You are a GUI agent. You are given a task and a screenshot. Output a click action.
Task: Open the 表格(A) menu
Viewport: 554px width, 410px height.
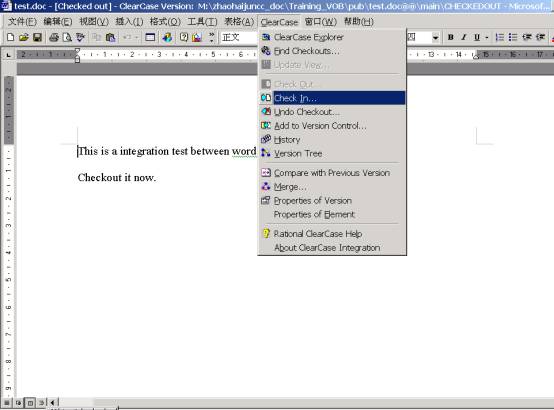click(x=239, y=22)
